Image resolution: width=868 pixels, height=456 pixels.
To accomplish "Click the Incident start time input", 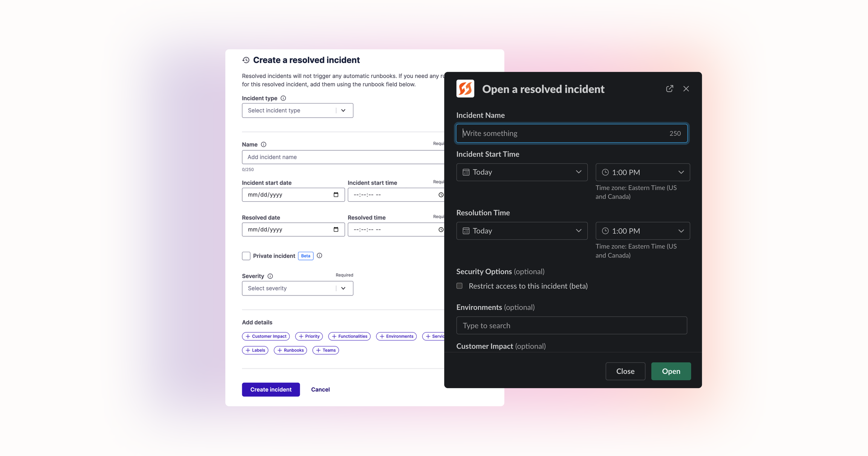I will point(396,194).
